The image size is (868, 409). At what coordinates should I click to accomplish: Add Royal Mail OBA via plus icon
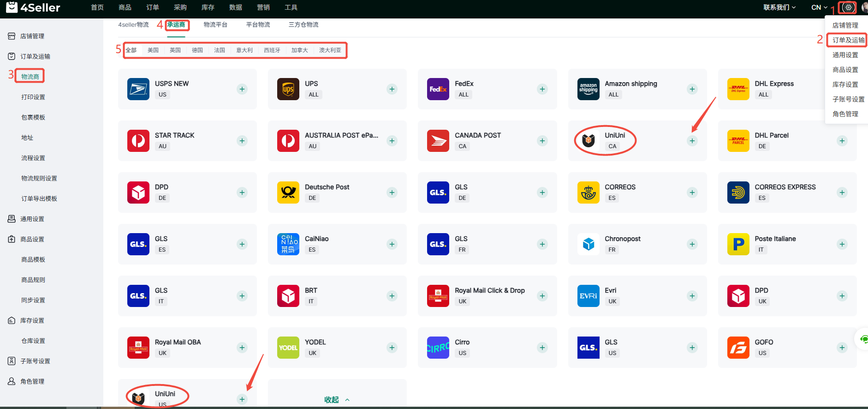pyautogui.click(x=242, y=348)
